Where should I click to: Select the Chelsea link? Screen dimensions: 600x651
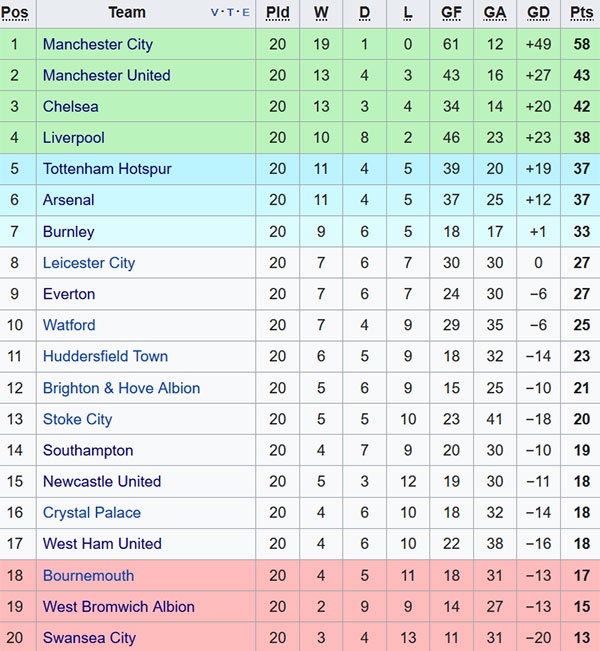tap(70, 106)
